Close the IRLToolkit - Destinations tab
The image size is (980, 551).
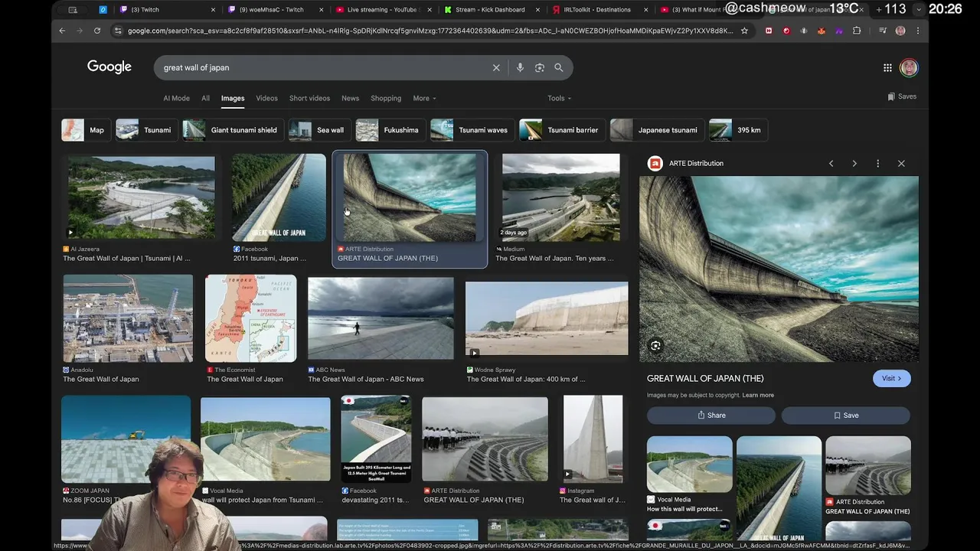coord(646,10)
